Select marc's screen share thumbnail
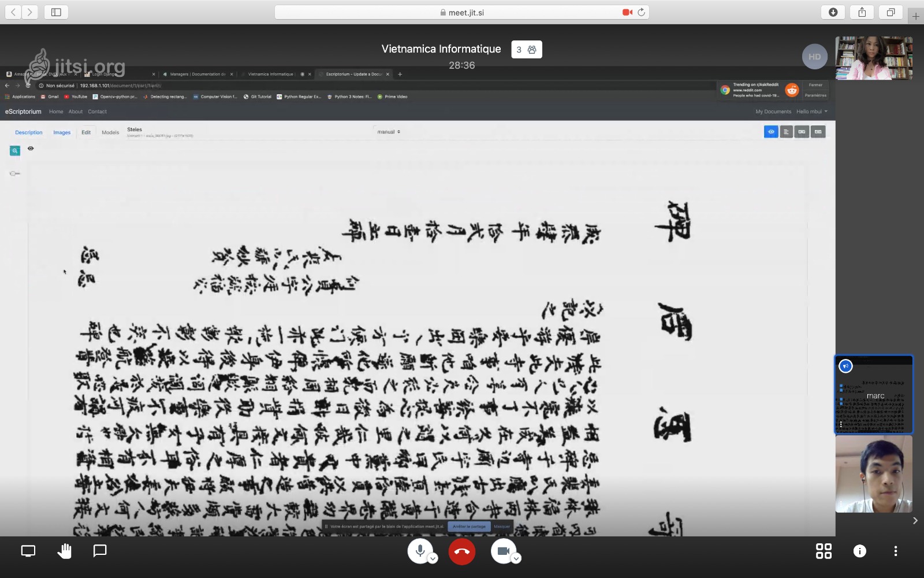924x578 pixels. 874,395
